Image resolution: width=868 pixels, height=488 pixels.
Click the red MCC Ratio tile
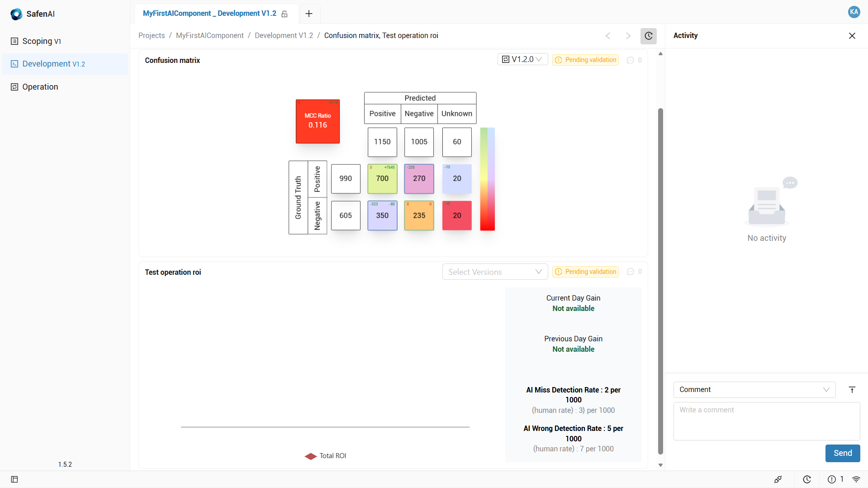click(318, 121)
